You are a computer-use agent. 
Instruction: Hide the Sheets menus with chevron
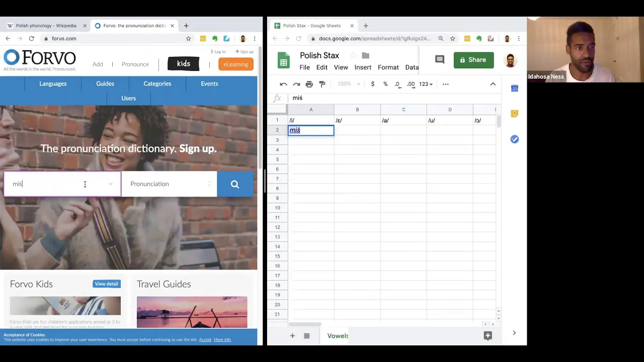[493, 84]
